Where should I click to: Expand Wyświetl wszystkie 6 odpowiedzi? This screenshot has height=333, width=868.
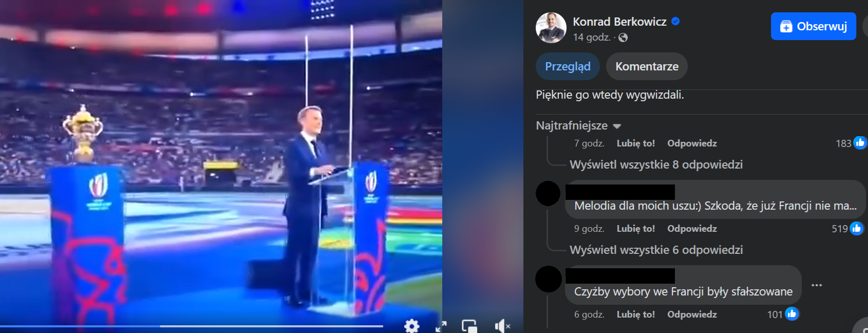656,250
